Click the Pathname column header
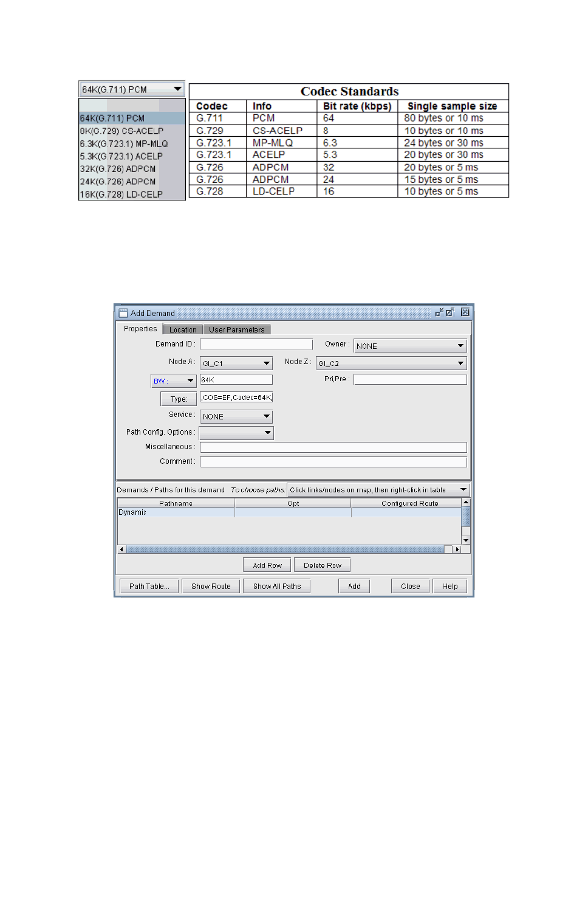Screen dimensions: 588x902 point(176,503)
